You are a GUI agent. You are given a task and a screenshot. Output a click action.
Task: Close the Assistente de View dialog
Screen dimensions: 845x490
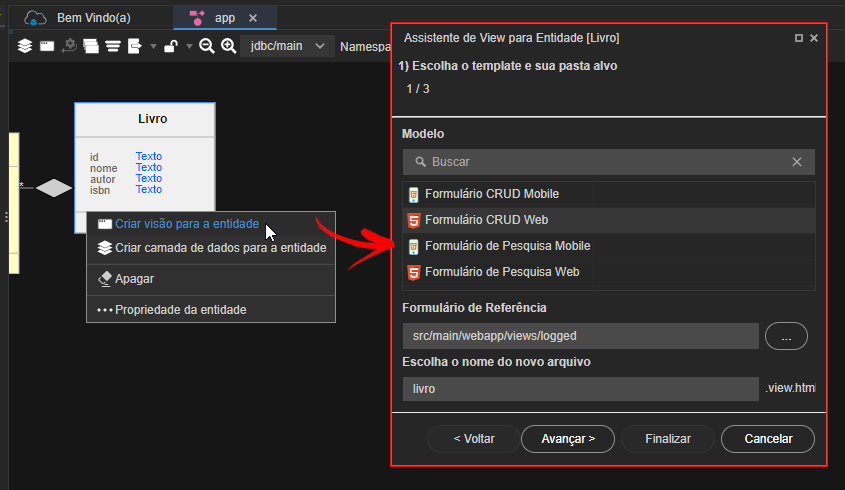pos(814,38)
